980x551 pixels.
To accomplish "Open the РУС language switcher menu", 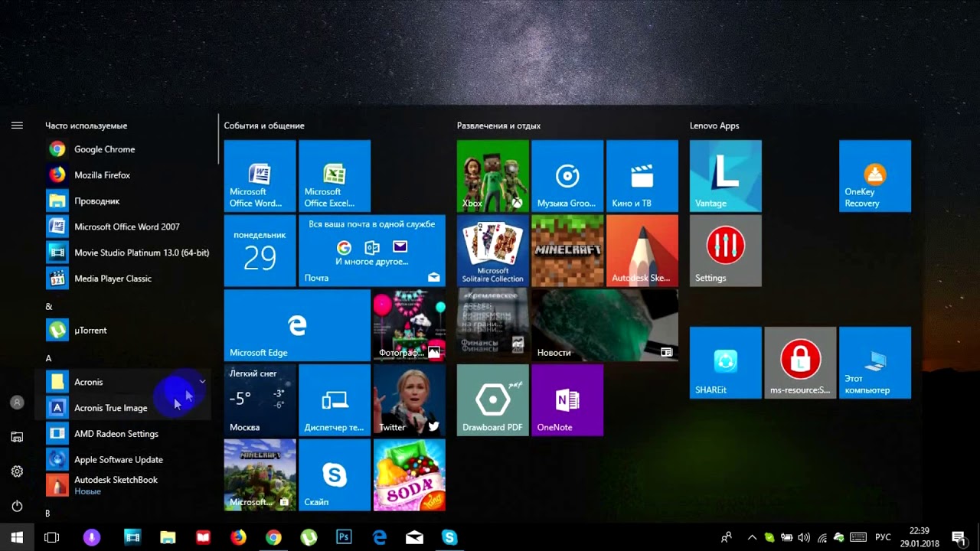I will pyautogui.click(x=882, y=537).
